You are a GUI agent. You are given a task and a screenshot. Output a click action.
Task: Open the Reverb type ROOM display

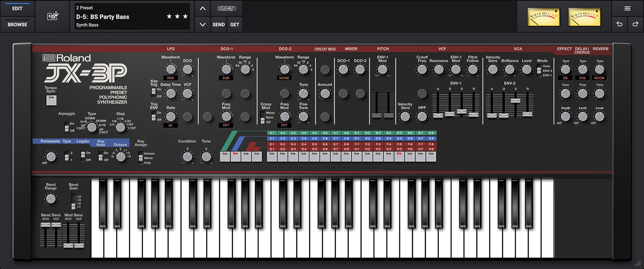[x=600, y=78]
